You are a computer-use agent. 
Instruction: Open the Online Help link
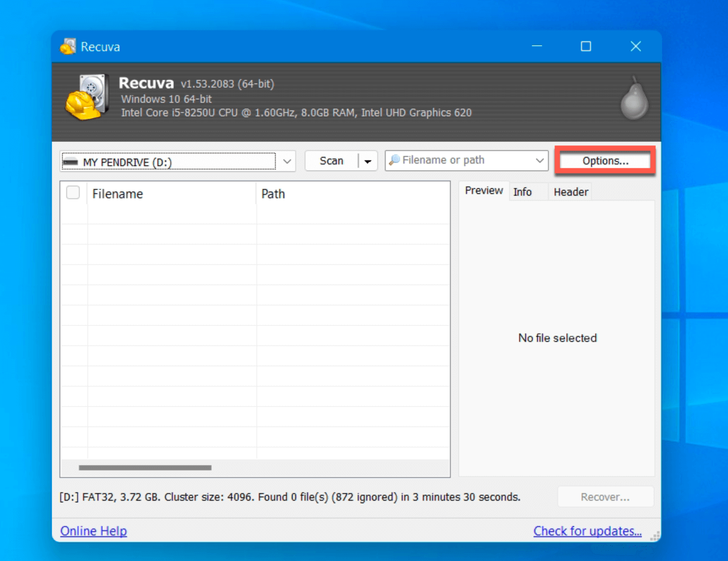(x=94, y=531)
